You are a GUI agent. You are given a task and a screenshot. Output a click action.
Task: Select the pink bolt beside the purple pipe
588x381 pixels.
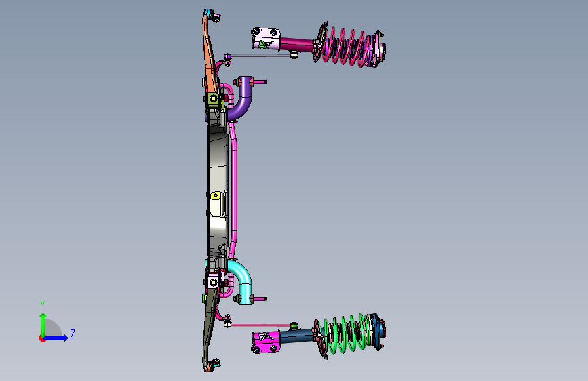point(260,81)
